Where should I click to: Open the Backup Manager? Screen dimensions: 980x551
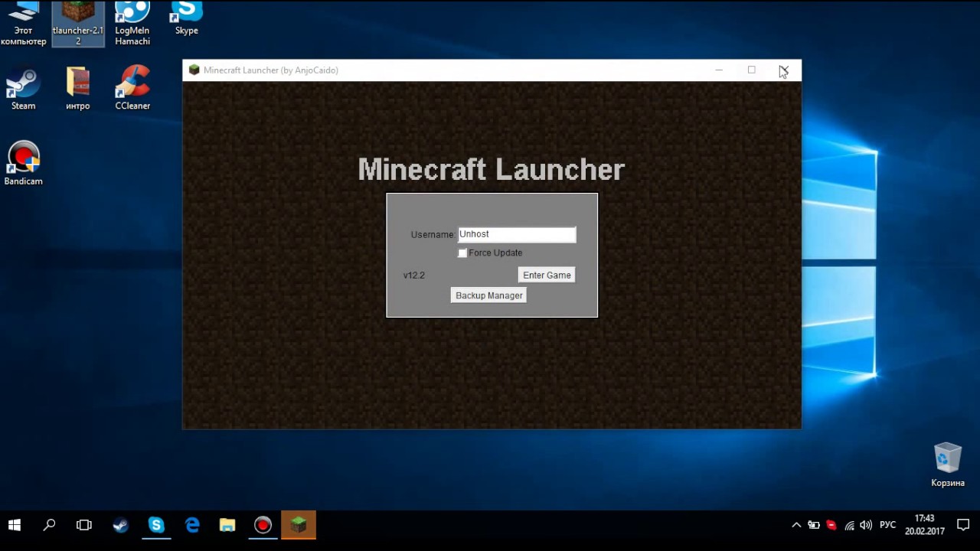[x=488, y=295]
